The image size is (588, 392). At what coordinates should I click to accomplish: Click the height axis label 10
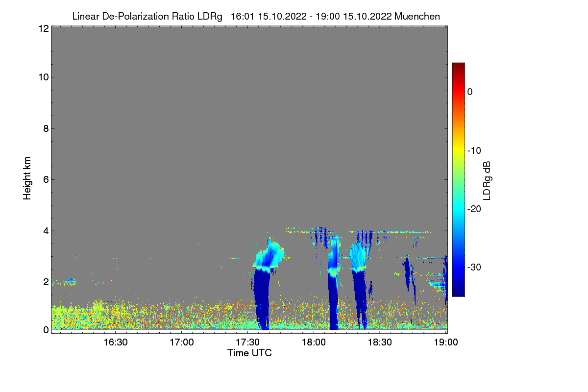43,77
